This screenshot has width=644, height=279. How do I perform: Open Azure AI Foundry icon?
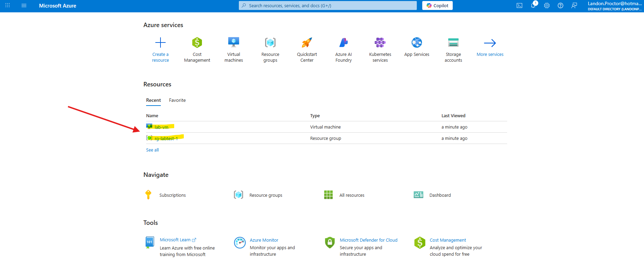click(344, 43)
